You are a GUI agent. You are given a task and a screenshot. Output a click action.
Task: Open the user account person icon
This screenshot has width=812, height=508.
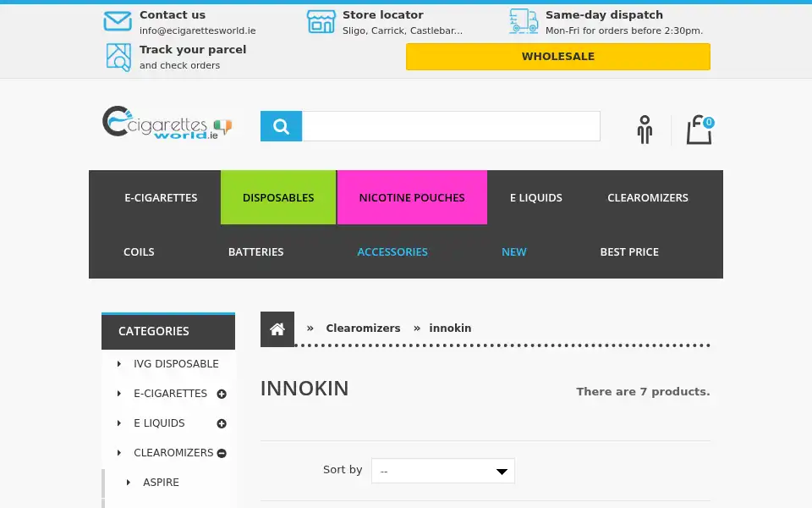645,130
